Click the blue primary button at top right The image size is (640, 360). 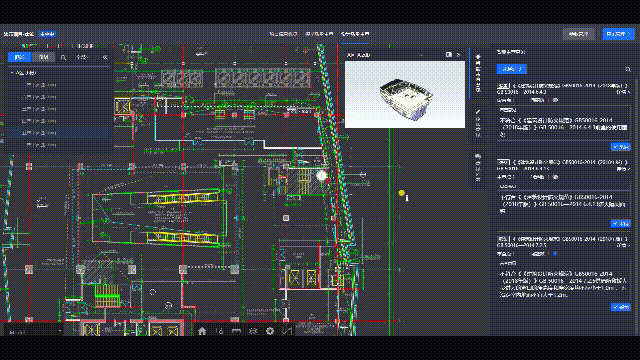(x=618, y=34)
